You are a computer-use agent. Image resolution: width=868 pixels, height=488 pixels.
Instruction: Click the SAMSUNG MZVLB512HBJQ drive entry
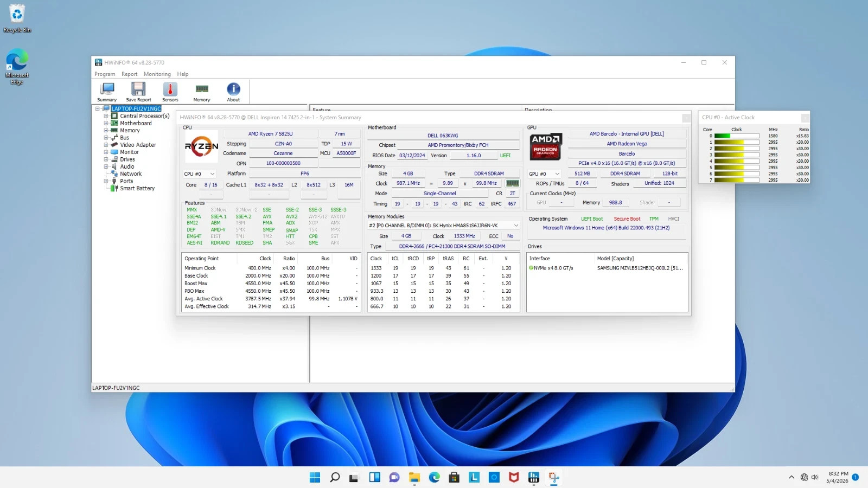tap(640, 268)
